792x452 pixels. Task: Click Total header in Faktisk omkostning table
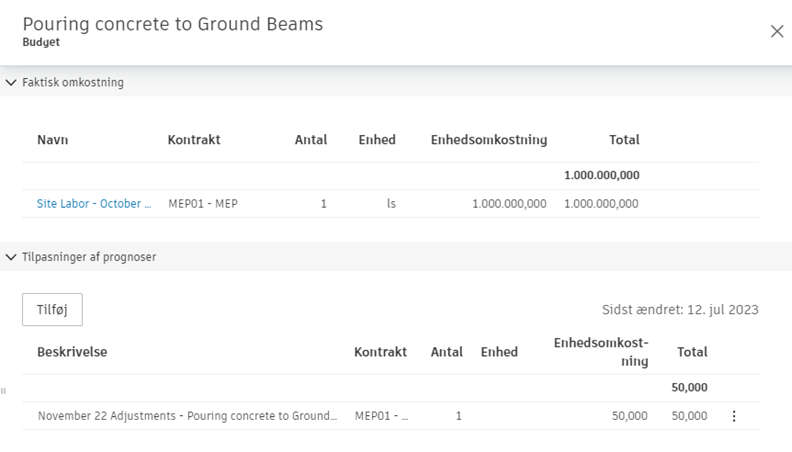[x=624, y=140]
